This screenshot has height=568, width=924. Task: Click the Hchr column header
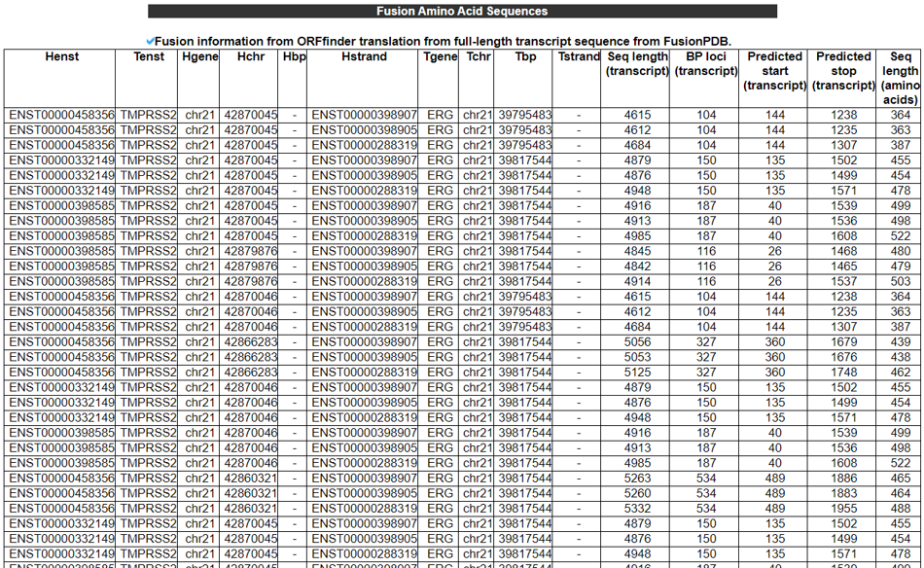pos(250,57)
